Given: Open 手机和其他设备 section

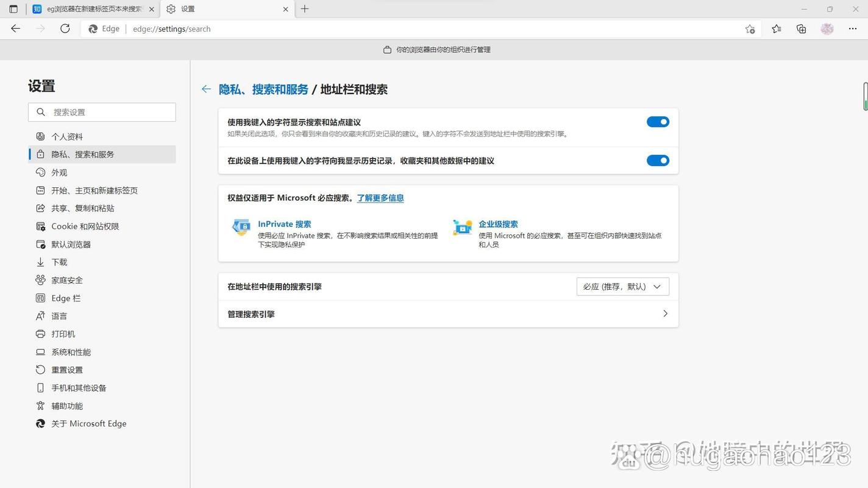Looking at the screenshot, I should [x=102, y=388].
